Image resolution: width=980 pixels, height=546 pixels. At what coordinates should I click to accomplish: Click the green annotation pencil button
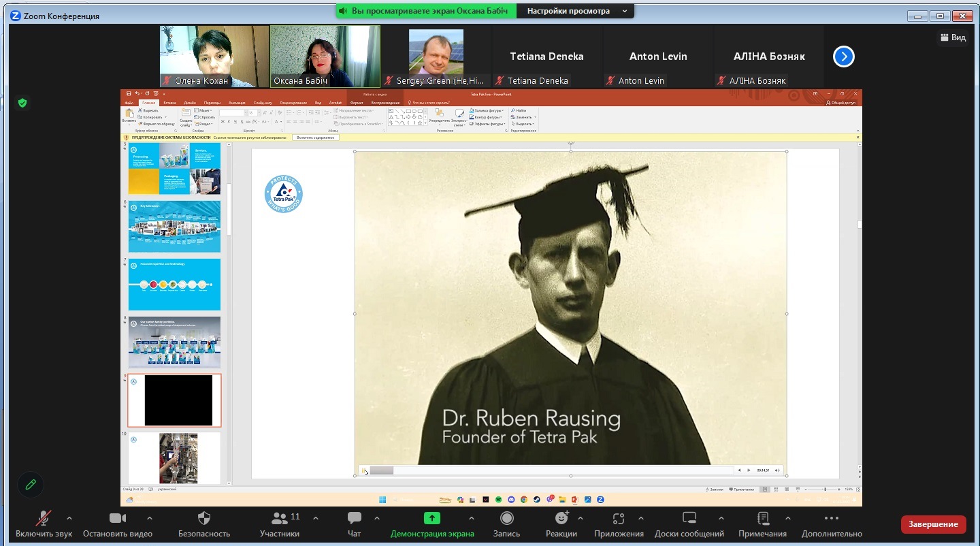[31, 484]
